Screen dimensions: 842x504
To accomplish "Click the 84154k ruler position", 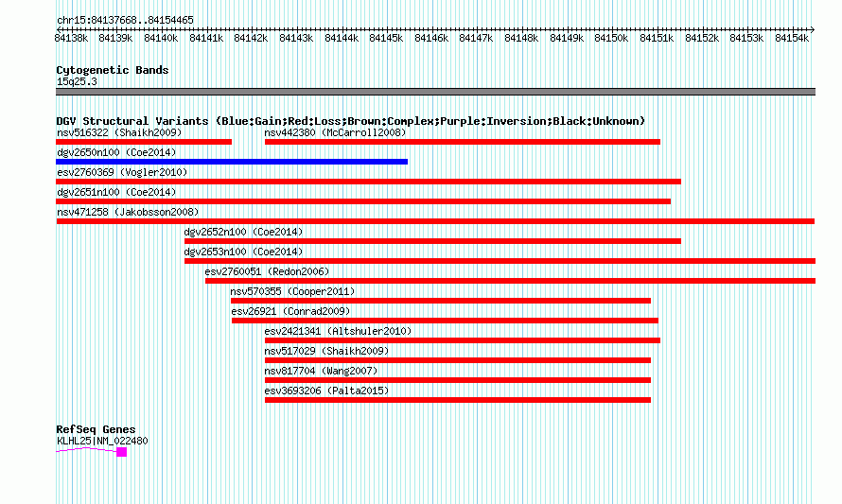I will 792,38.
